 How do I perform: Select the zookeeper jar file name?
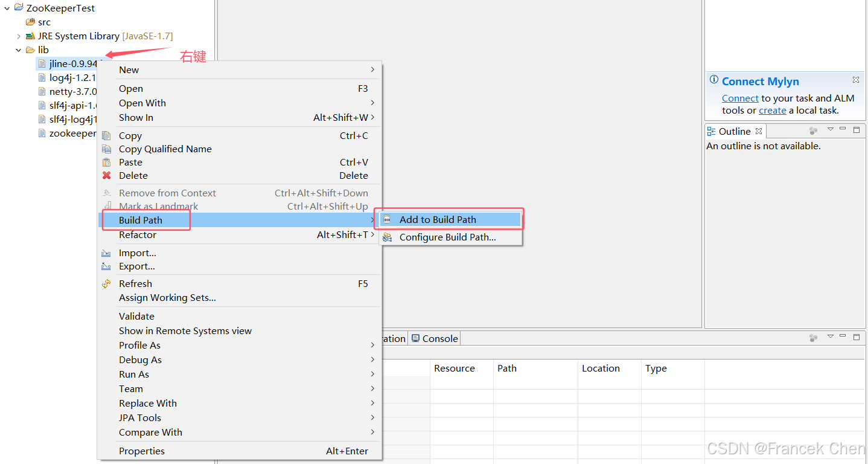click(73, 134)
